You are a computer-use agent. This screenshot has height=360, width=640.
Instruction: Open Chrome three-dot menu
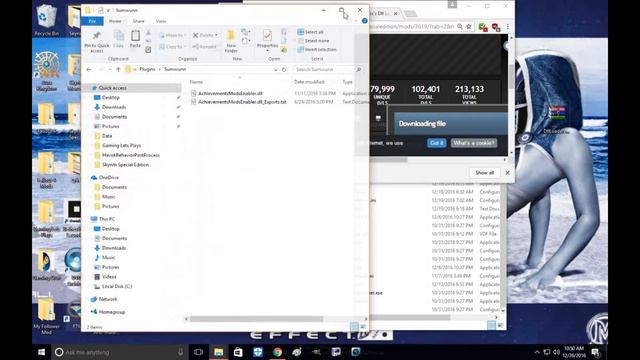[x=508, y=27]
